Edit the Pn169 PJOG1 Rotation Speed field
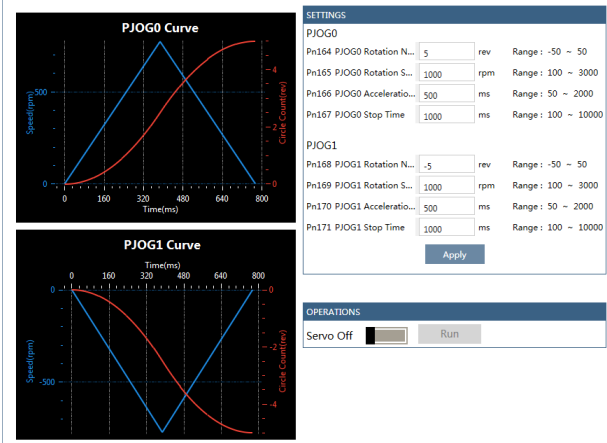 [x=447, y=186]
